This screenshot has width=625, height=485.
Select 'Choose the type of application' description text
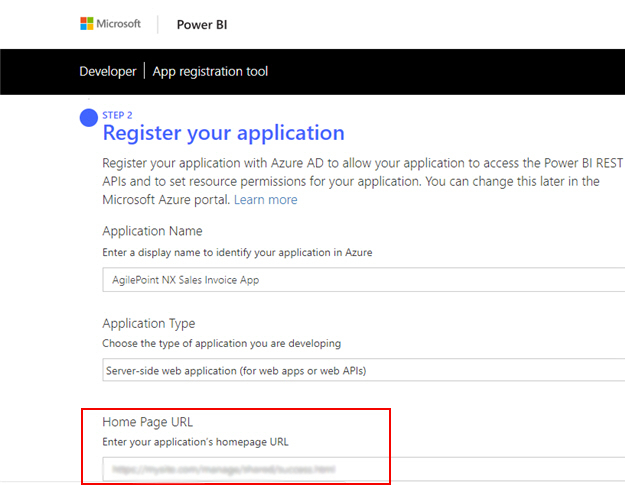click(222, 344)
